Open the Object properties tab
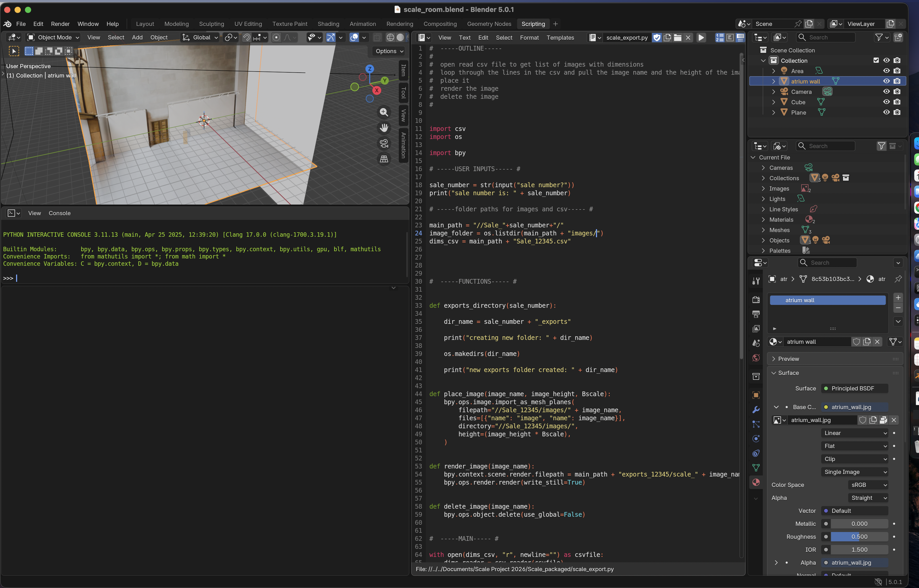 tap(756, 395)
